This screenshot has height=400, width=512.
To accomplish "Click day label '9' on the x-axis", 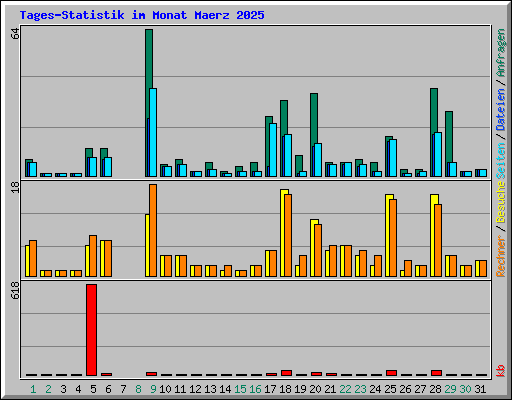I will point(153,389).
